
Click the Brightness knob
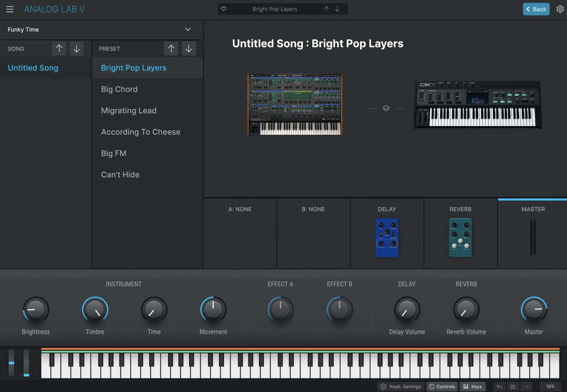[36, 309]
